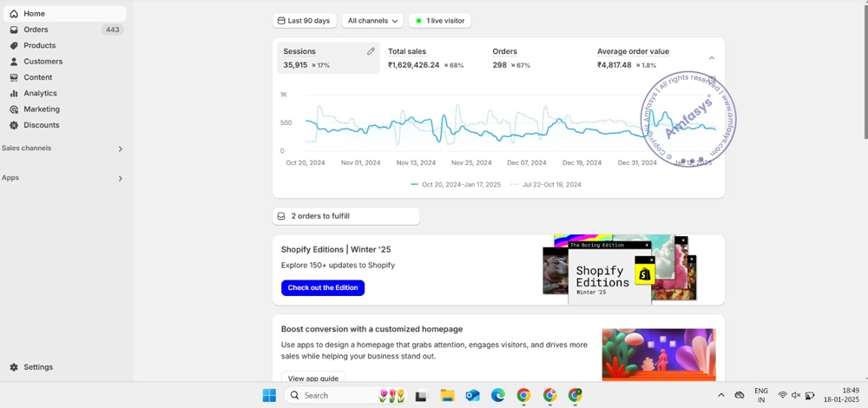
Task: Click the ₹1,629,426.24 total sales value
Action: point(413,65)
